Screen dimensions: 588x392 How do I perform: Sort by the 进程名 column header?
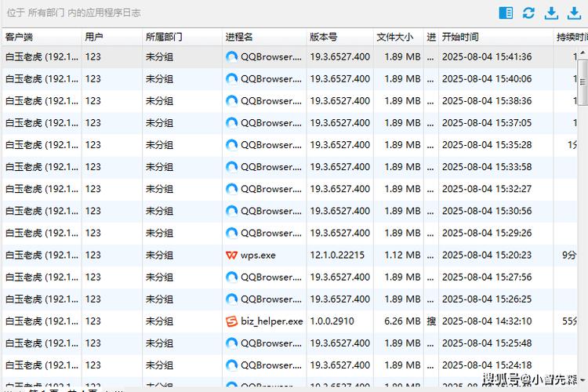[264, 37]
